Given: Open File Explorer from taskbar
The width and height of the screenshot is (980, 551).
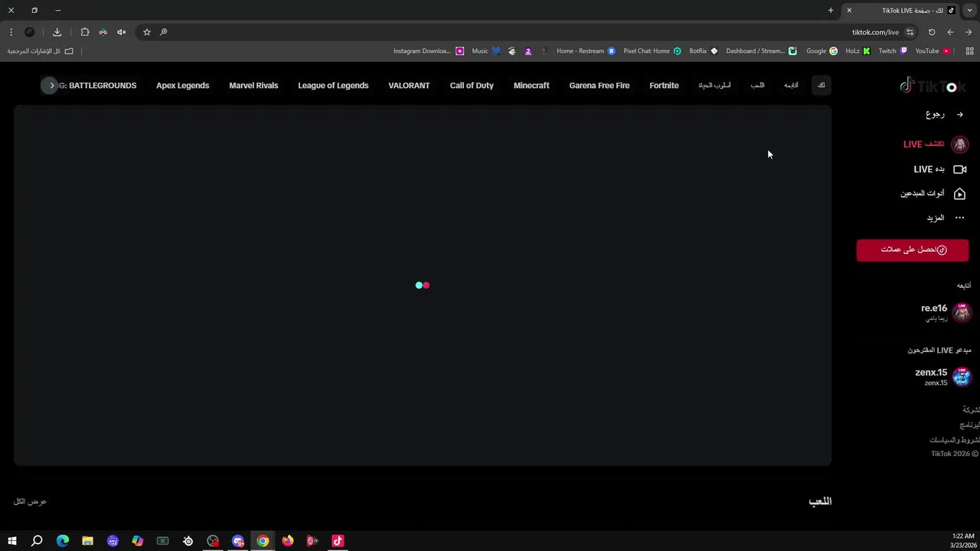Looking at the screenshot, I should (87, 541).
